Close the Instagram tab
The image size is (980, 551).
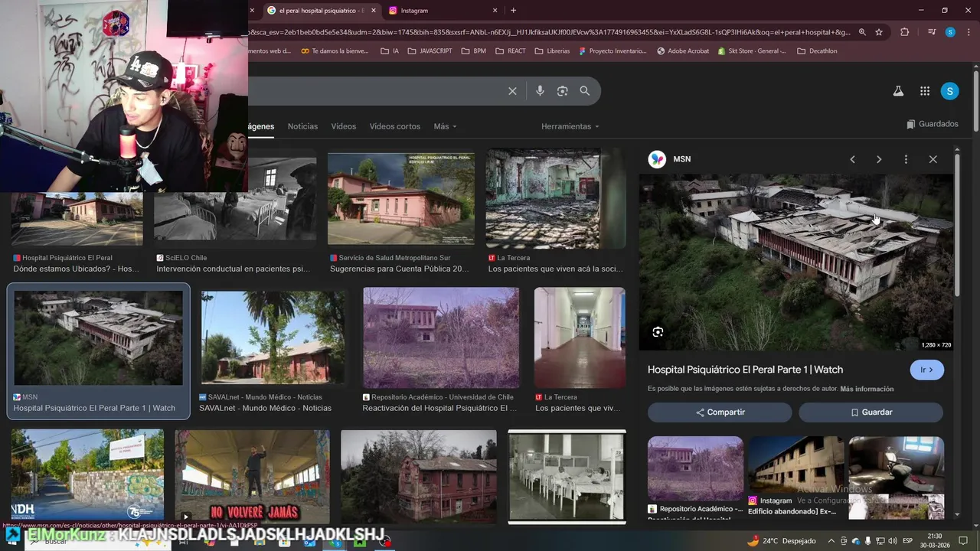coord(495,11)
